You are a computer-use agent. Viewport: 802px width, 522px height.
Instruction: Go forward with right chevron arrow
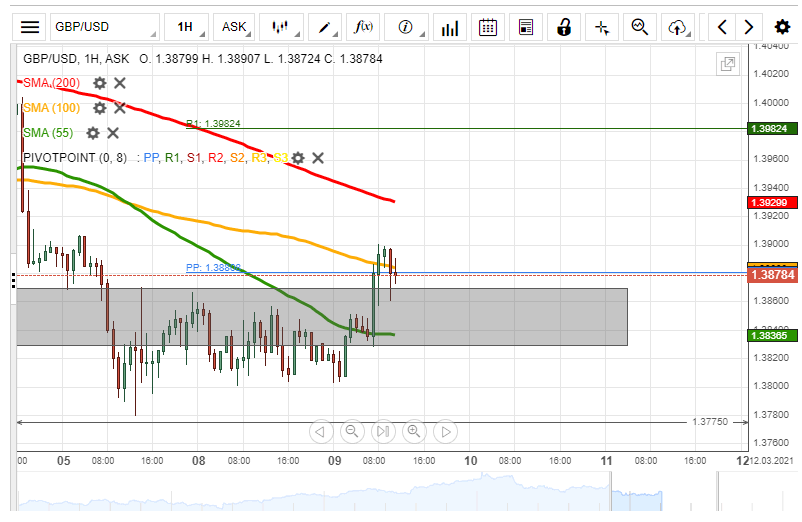coord(749,27)
